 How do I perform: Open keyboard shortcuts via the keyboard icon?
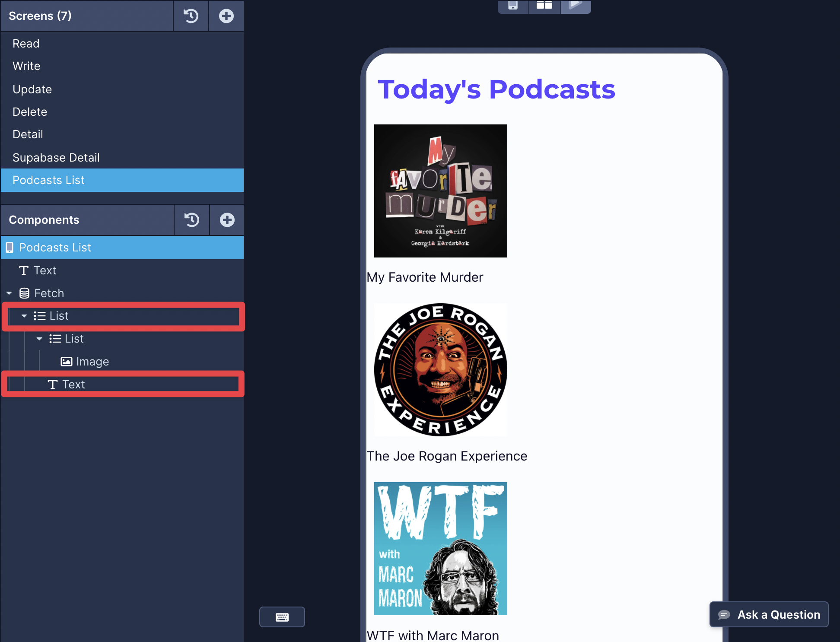(282, 617)
